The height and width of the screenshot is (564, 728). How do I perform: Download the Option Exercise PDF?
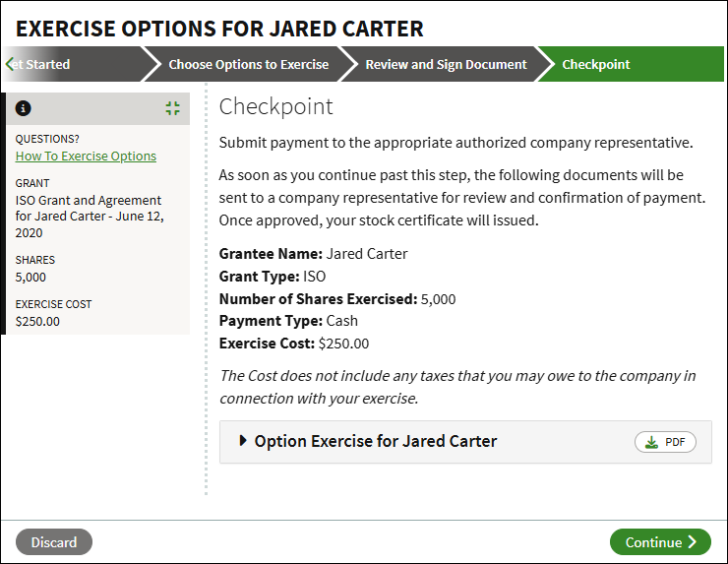tap(666, 442)
